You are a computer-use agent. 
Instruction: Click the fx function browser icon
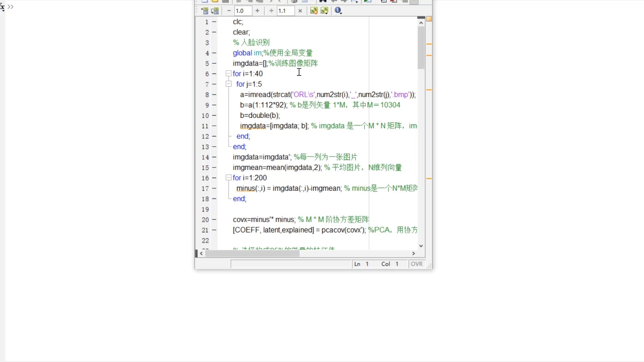click(x=2, y=7)
